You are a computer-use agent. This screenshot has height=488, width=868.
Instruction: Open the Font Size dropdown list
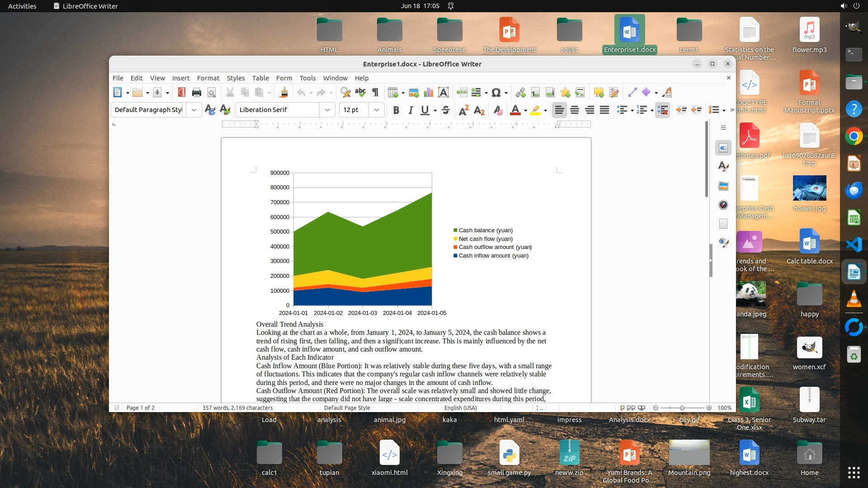[376, 110]
